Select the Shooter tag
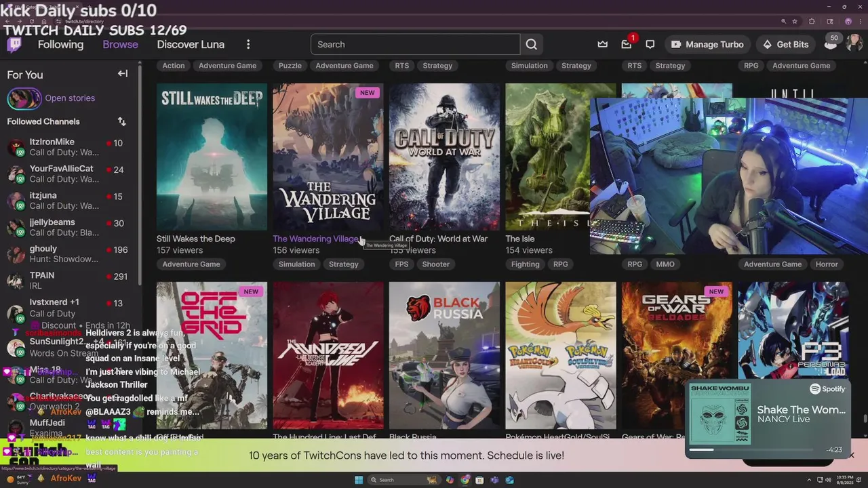The height and width of the screenshot is (488, 868). [x=436, y=264]
